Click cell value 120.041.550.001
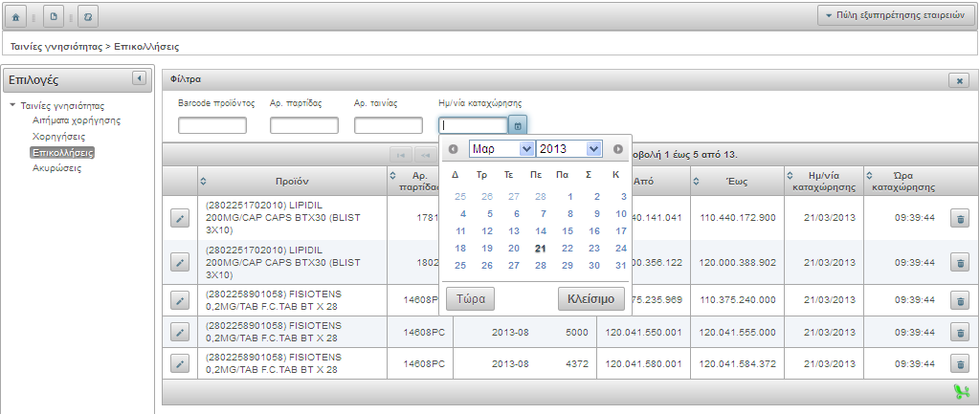Screen dimensions: 980x414 [643, 332]
